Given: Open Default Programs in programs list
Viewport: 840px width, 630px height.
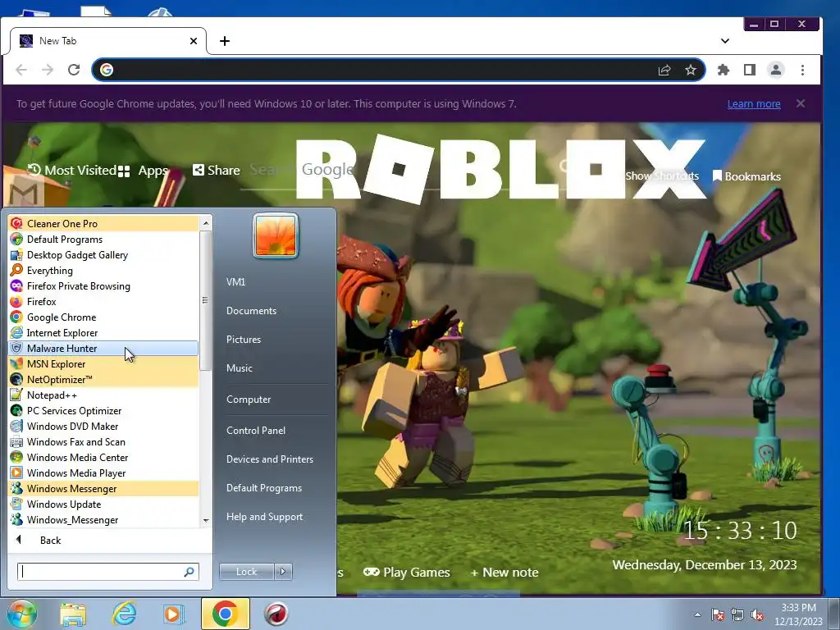Looking at the screenshot, I should point(103,239).
